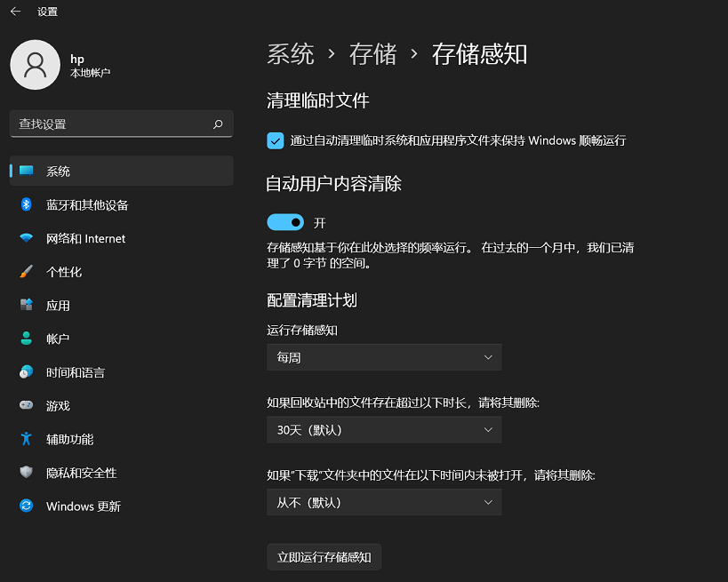The image size is (728, 582).
Task: Turn off the 自动用户内容清除 toggle
Action: tap(285, 222)
